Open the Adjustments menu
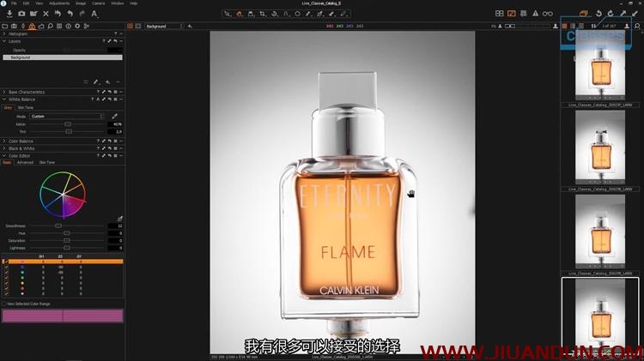The width and height of the screenshot is (644, 361). coord(59,3)
